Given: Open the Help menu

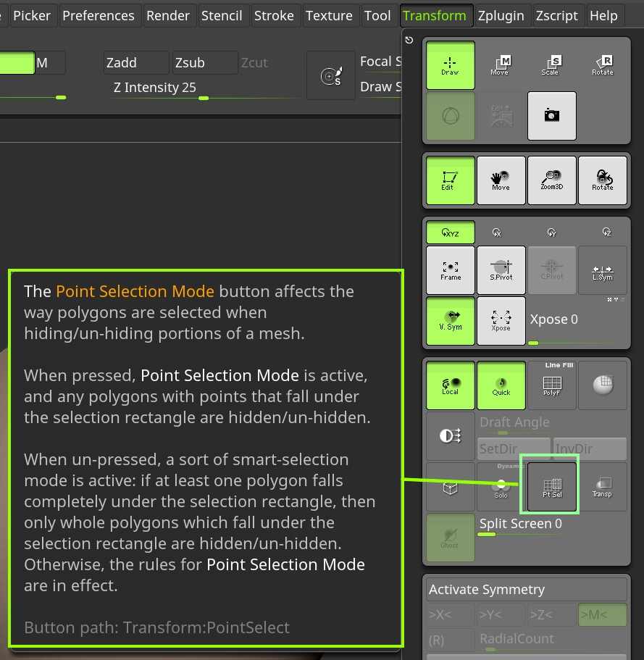Looking at the screenshot, I should click(x=603, y=15).
